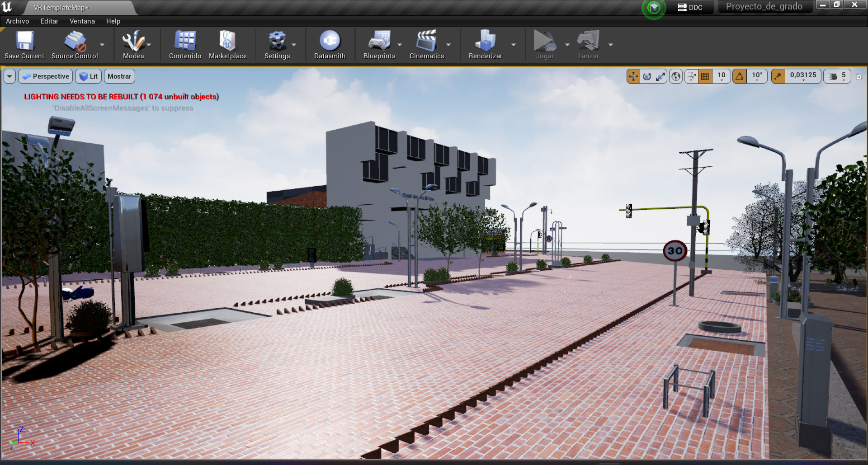The width and height of the screenshot is (868, 465).
Task: Toggle rotation angle snapping
Action: [x=740, y=76]
